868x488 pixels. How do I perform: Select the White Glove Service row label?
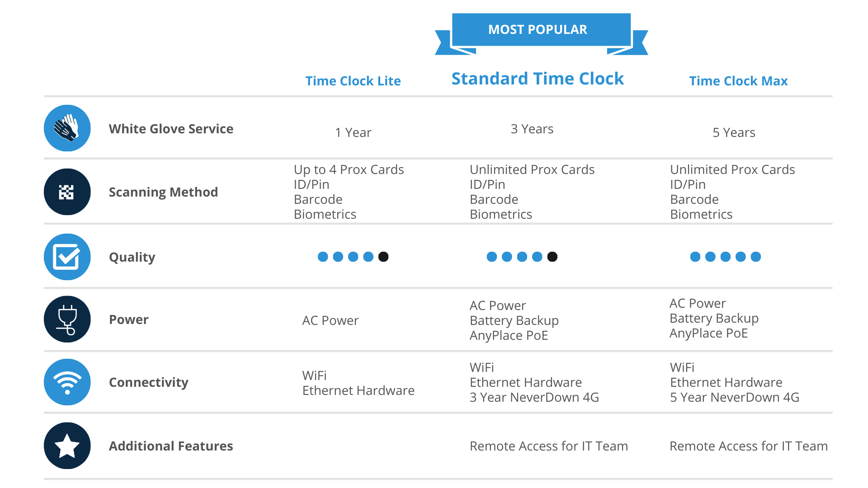coord(171,129)
